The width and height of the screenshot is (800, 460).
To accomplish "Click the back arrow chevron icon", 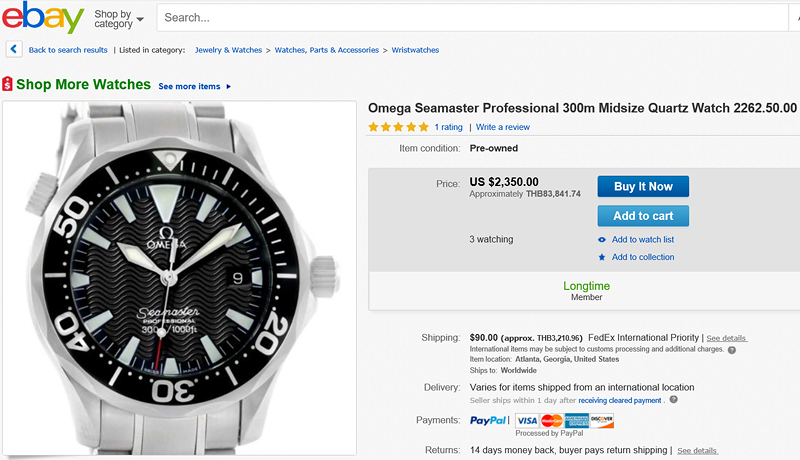I will pos(14,48).
